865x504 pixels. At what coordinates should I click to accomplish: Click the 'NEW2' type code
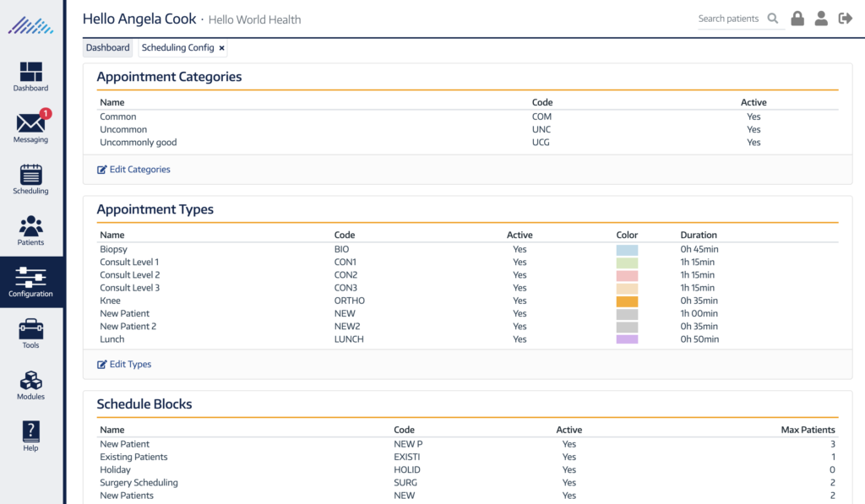347,326
